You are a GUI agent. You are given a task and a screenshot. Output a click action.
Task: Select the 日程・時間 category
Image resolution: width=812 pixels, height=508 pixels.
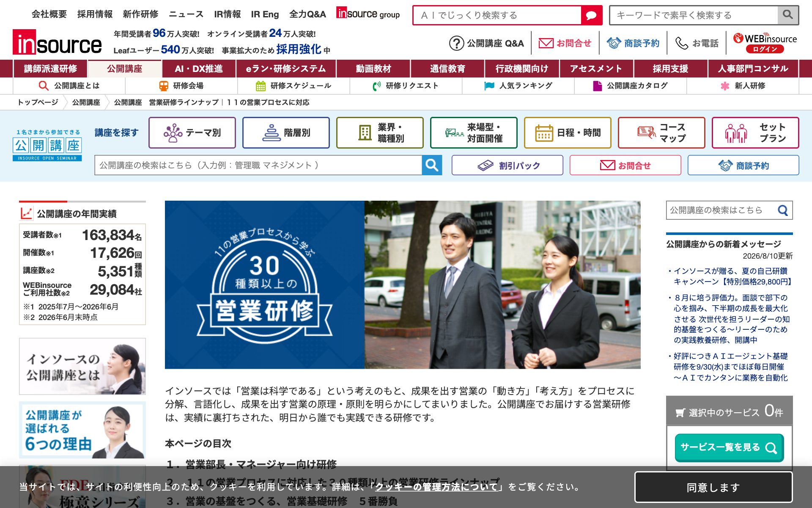point(568,133)
